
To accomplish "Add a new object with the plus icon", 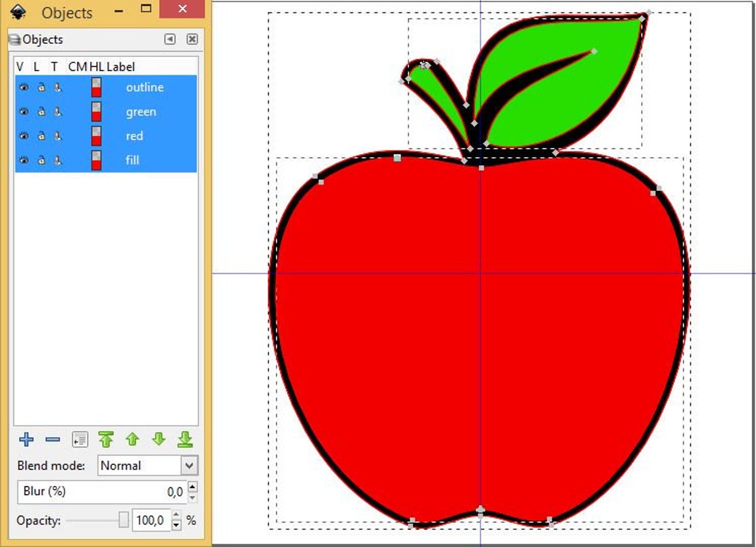I will [26, 440].
